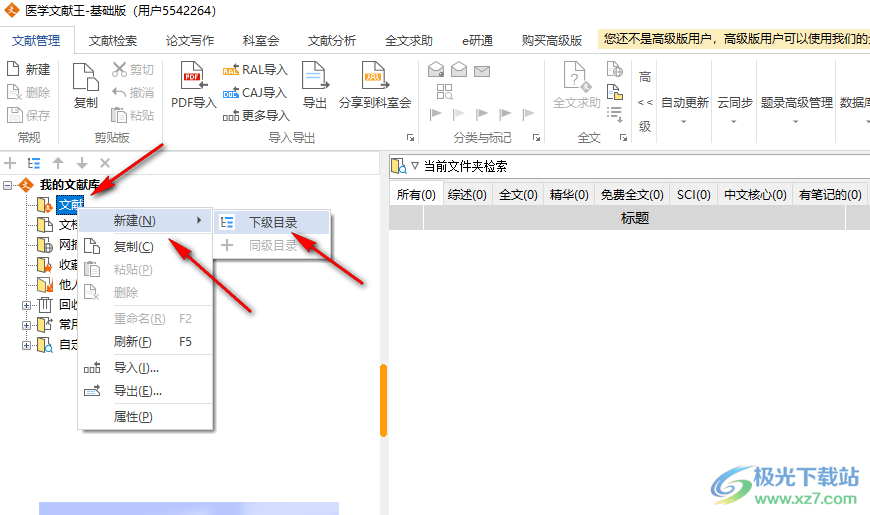Image resolution: width=870 pixels, height=515 pixels.
Task: Click the 粘贴 clipboard icon in ribbon
Action: coord(119,115)
